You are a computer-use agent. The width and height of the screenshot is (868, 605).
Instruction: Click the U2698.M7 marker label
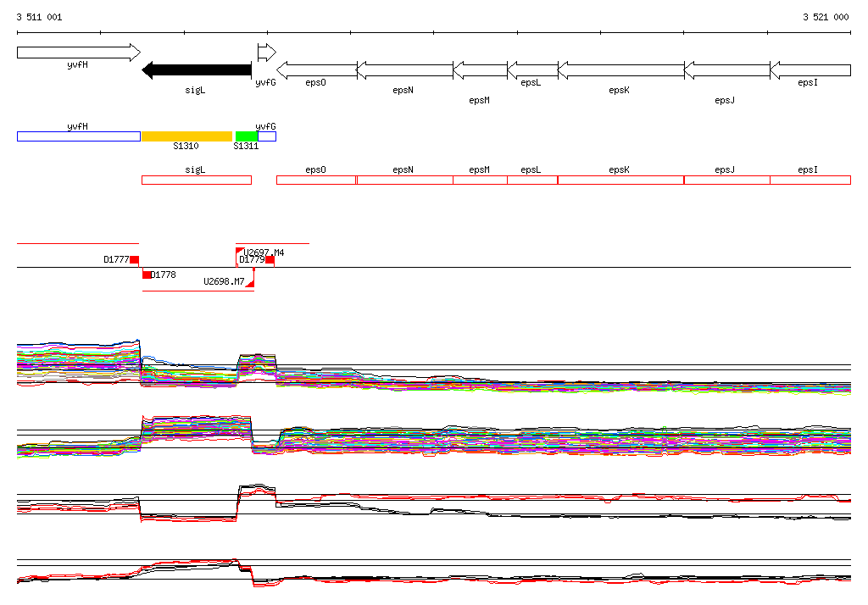pos(224,281)
